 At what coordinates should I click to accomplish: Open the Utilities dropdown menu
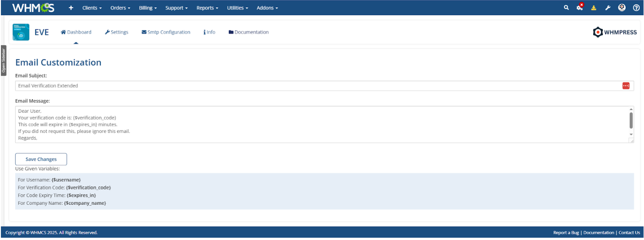click(x=238, y=8)
